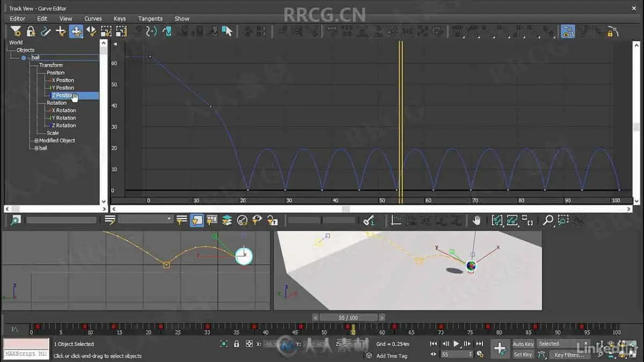The image size is (644, 362).
Task: Open the Selected key set dropdown
Action: (563, 344)
